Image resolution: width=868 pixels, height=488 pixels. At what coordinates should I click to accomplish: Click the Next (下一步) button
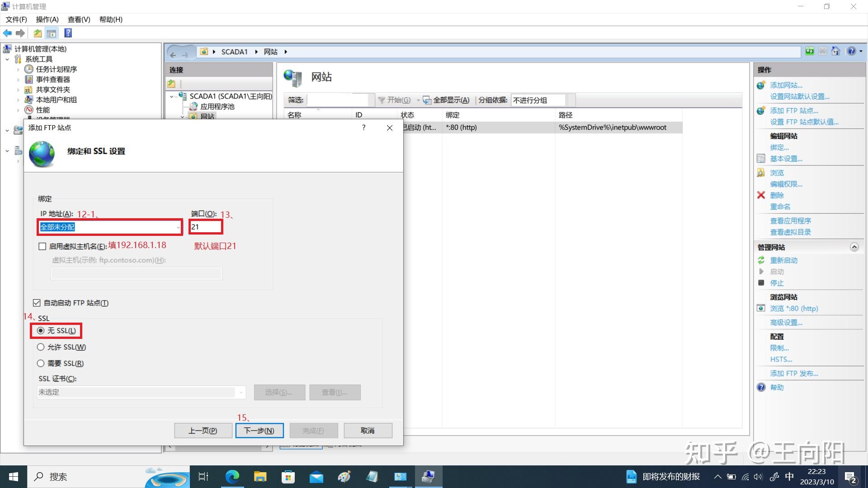(x=259, y=431)
